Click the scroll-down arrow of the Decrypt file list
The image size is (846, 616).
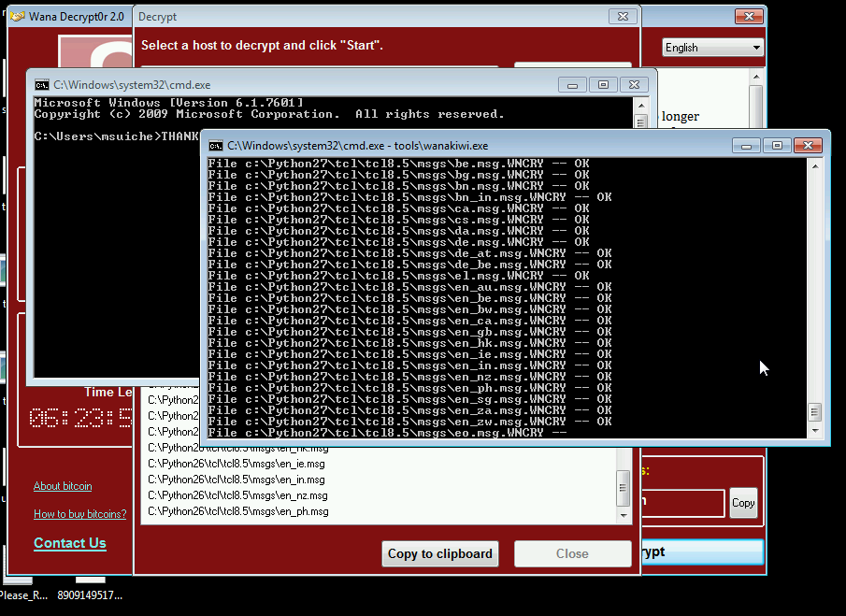624,516
